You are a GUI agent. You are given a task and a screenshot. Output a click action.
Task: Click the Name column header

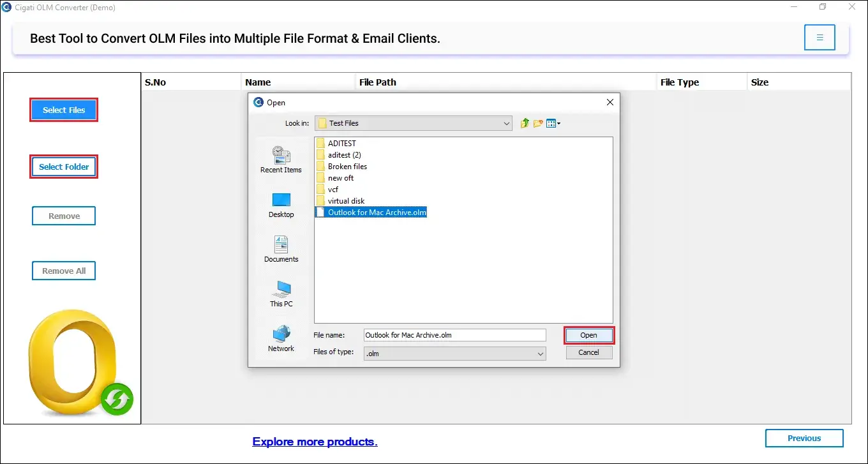[x=299, y=82]
